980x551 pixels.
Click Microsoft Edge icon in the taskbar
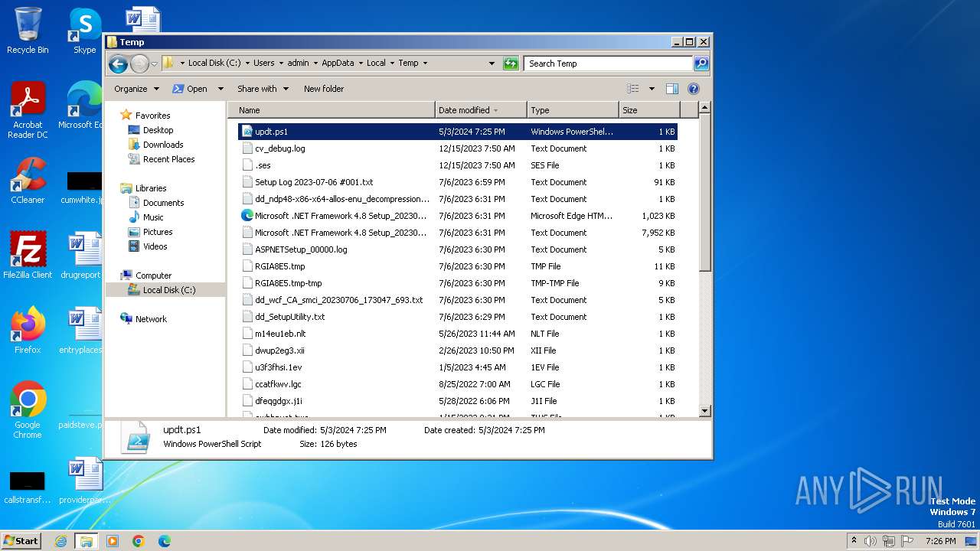pyautogui.click(x=165, y=541)
